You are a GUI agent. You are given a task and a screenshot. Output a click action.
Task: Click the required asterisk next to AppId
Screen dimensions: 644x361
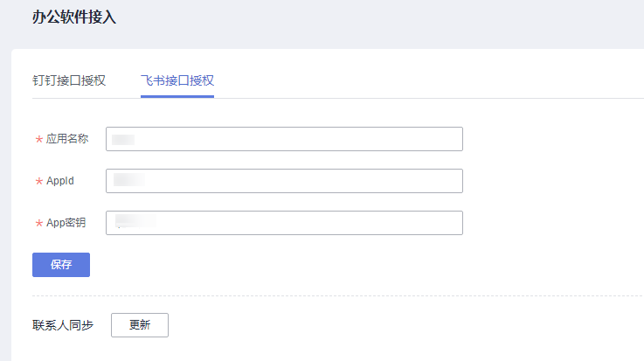click(x=39, y=181)
